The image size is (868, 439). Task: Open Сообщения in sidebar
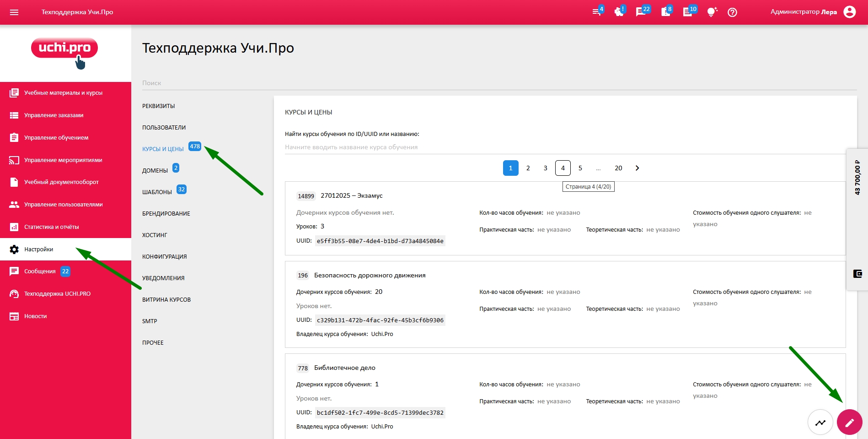[x=65, y=271]
